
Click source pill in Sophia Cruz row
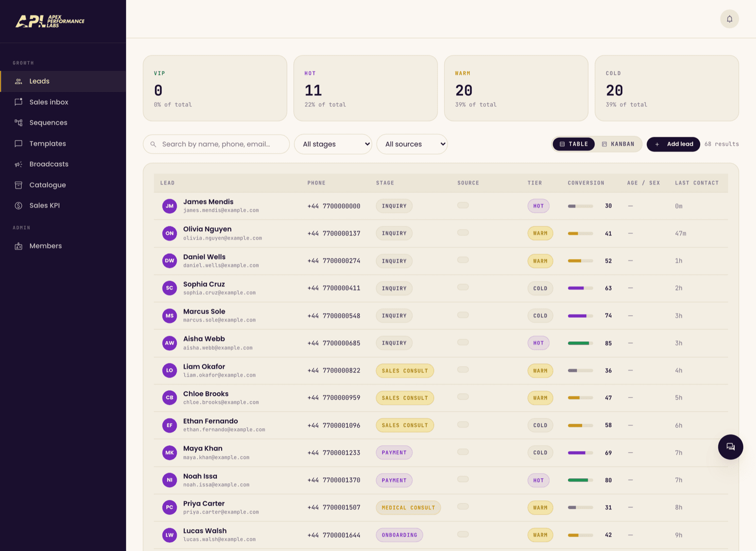point(463,287)
